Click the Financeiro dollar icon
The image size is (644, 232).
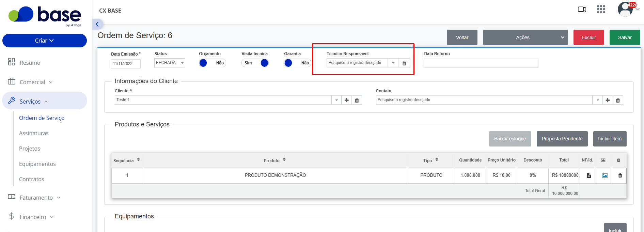coord(12,216)
